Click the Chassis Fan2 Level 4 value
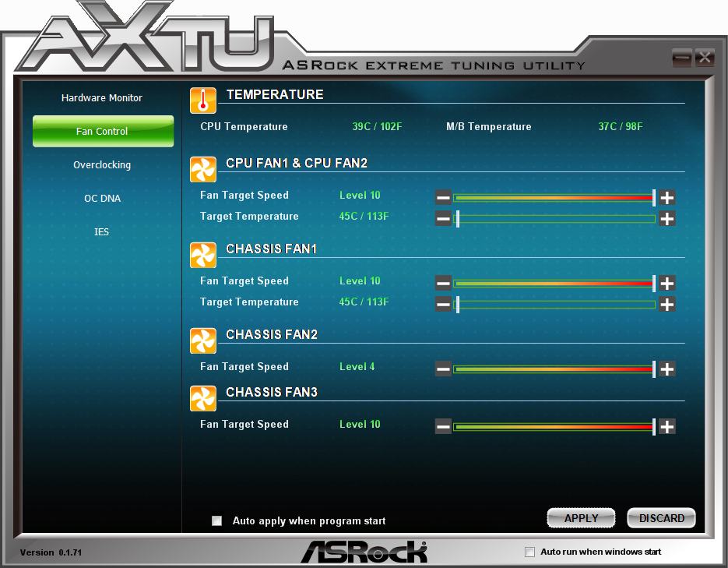This screenshot has height=568, width=728. point(357,366)
